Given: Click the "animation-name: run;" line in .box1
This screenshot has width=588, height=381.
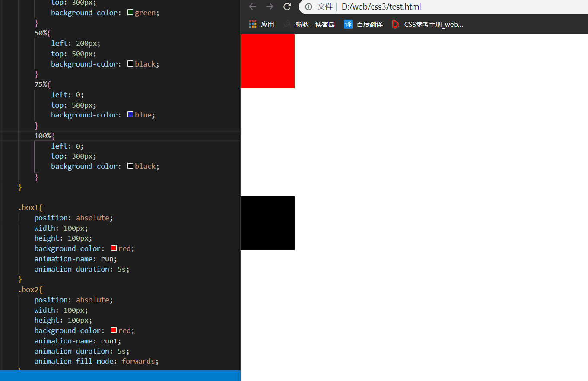Looking at the screenshot, I should (76, 259).
